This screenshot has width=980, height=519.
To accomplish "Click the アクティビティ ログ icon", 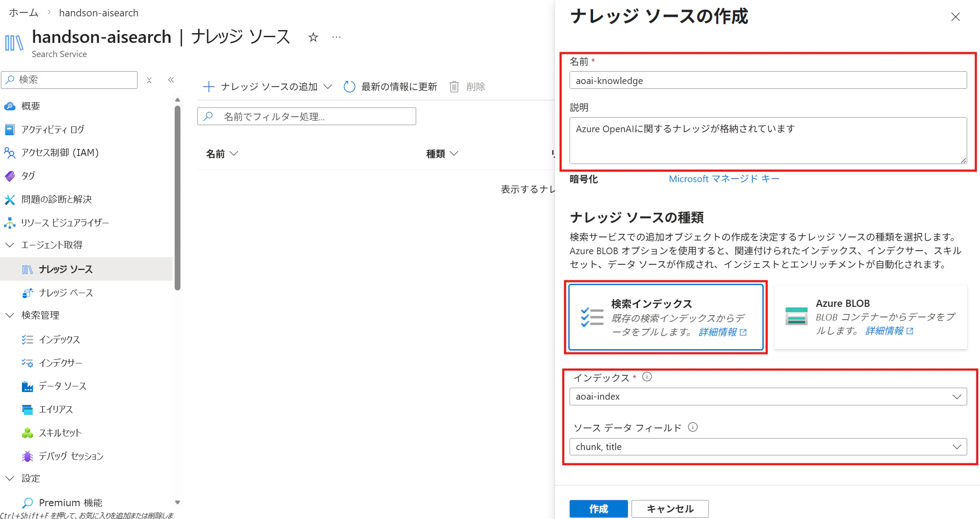I will (x=10, y=130).
